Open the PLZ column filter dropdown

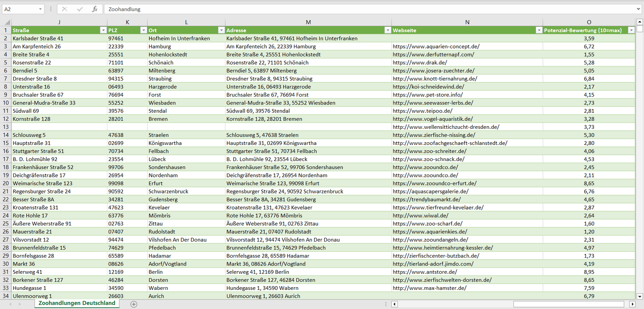[x=143, y=30]
